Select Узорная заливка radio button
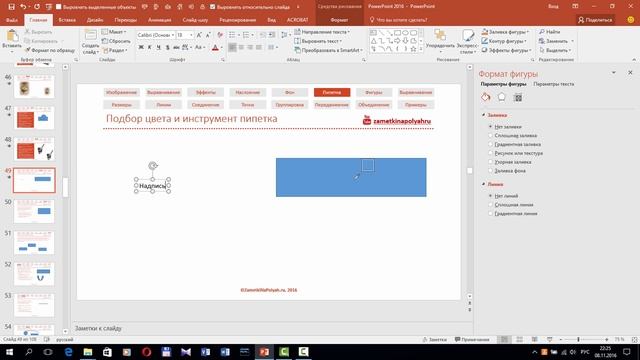640x360 pixels. tap(491, 162)
